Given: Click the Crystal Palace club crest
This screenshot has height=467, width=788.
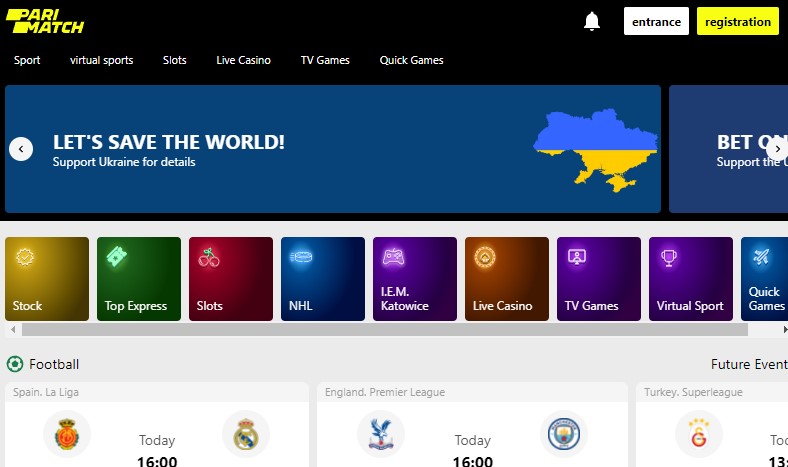Looking at the screenshot, I should click(x=380, y=434).
